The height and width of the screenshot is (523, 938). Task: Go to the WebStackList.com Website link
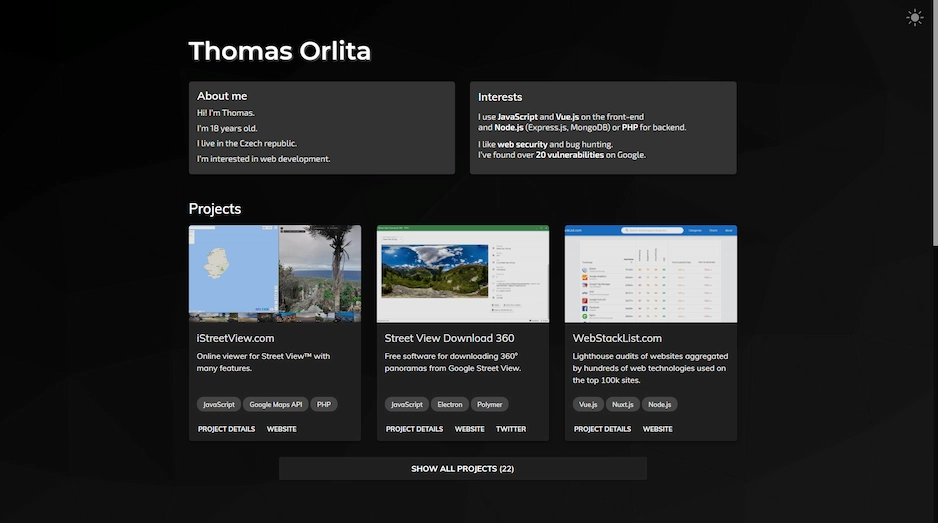pos(657,429)
